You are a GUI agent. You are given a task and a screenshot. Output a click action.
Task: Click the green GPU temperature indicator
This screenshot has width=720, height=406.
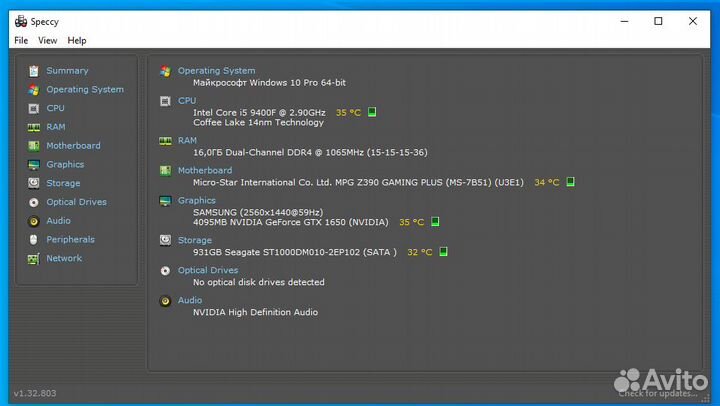[435, 222]
